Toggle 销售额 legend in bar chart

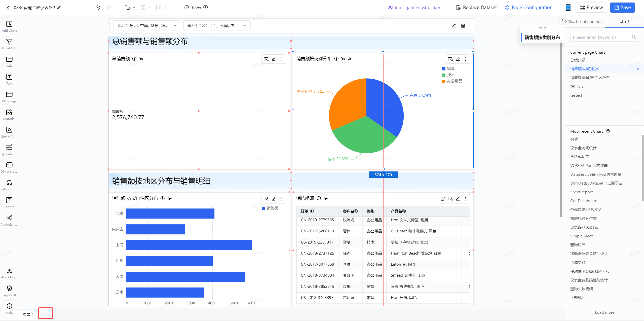pyautogui.click(x=270, y=208)
